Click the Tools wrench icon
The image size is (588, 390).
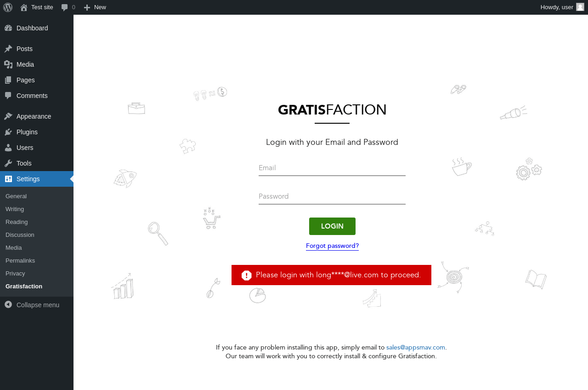click(x=8, y=163)
